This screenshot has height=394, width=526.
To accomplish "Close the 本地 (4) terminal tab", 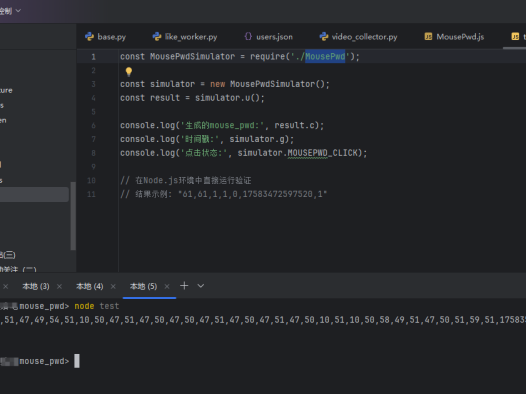I will coord(113,286).
